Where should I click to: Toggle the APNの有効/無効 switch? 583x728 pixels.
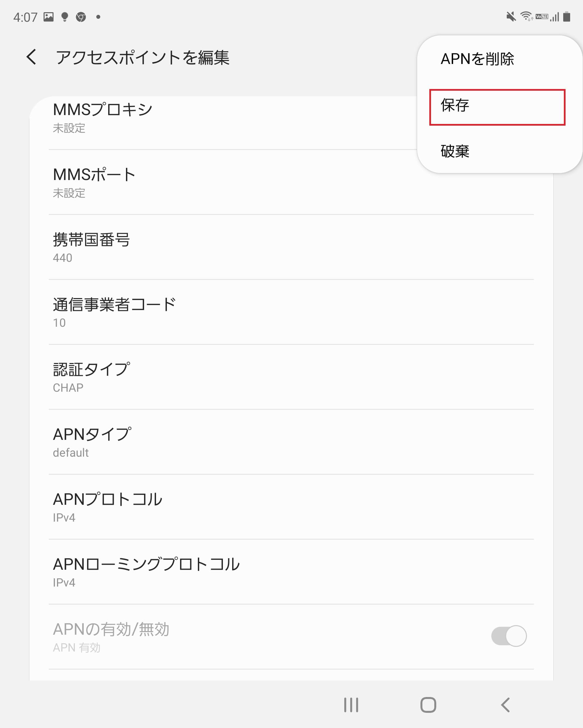coord(509,636)
